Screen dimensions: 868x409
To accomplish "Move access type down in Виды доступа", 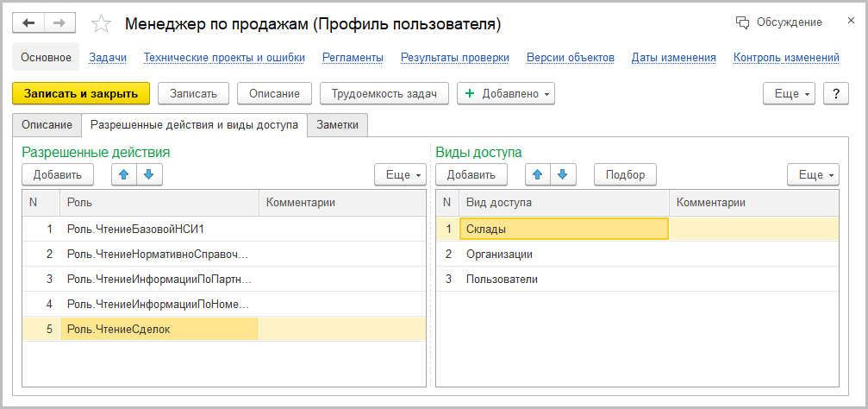I will (562, 174).
